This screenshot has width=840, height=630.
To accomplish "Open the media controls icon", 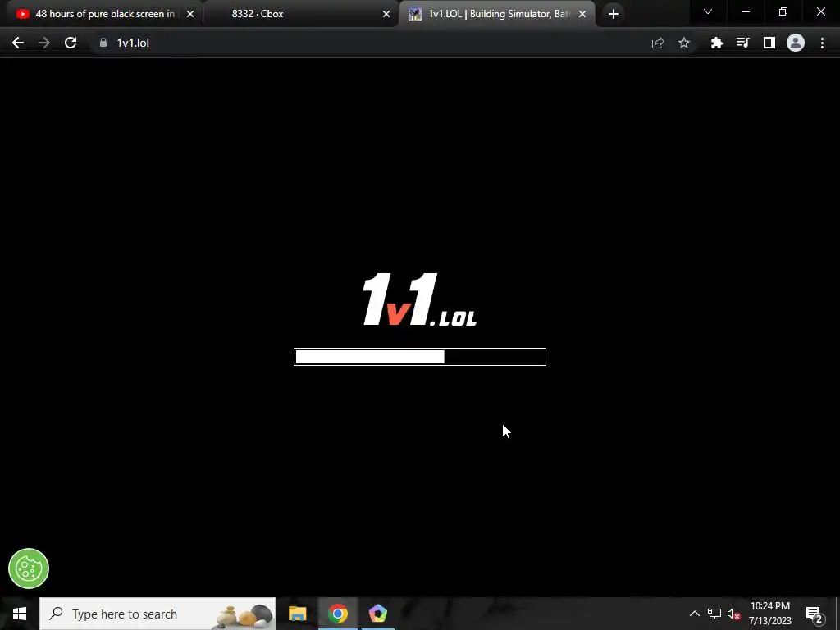I will [x=742, y=43].
